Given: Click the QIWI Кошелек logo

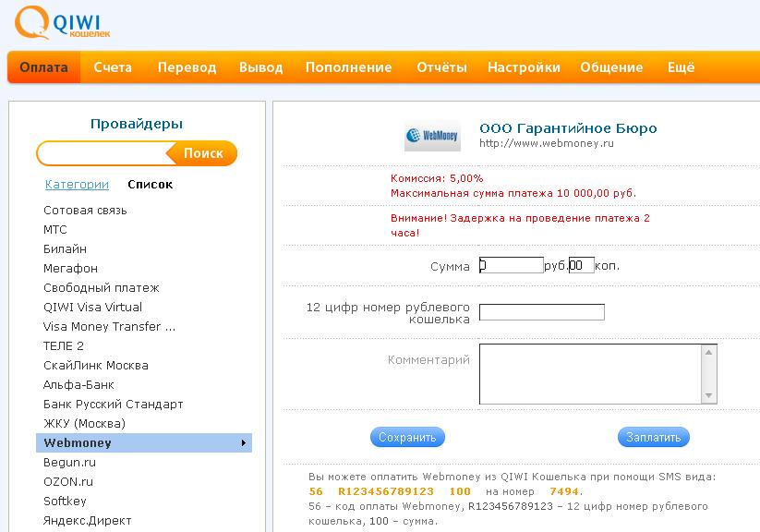Looking at the screenshot, I should pos(62,23).
